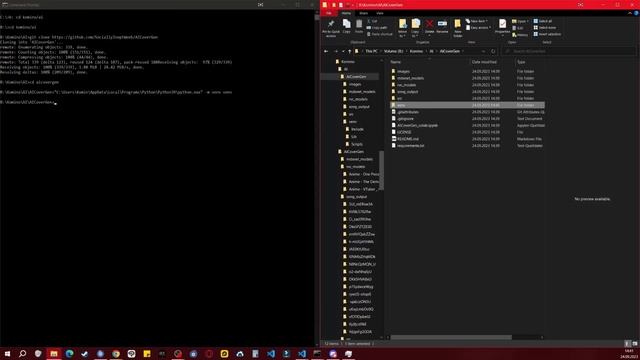Select the Lib folder in navigation tree
This screenshot has width=640, height=360.
click(x=353, y=137)
